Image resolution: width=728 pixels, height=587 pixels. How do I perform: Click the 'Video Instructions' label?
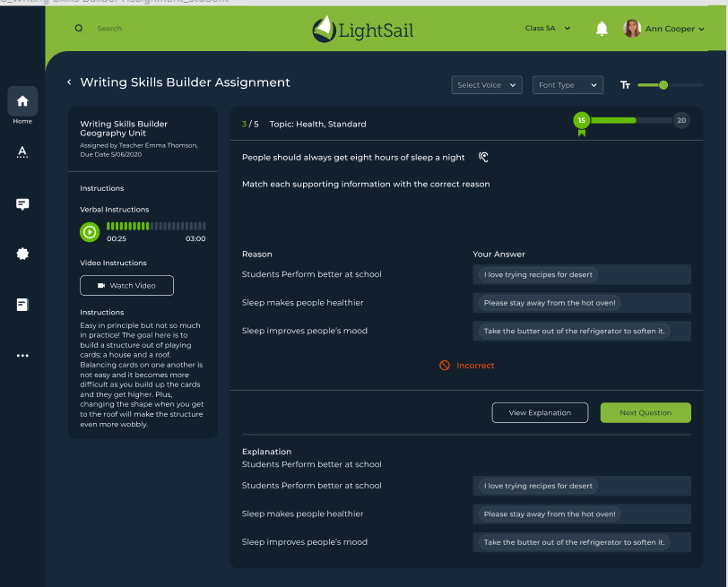coord(113,263)
